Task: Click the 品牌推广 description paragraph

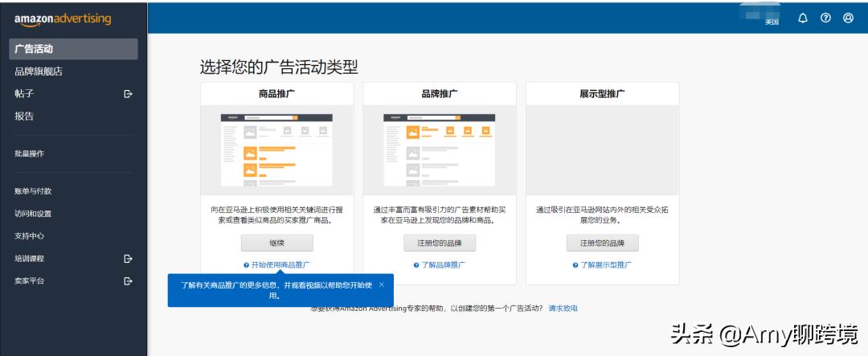Action: (440, 215)
